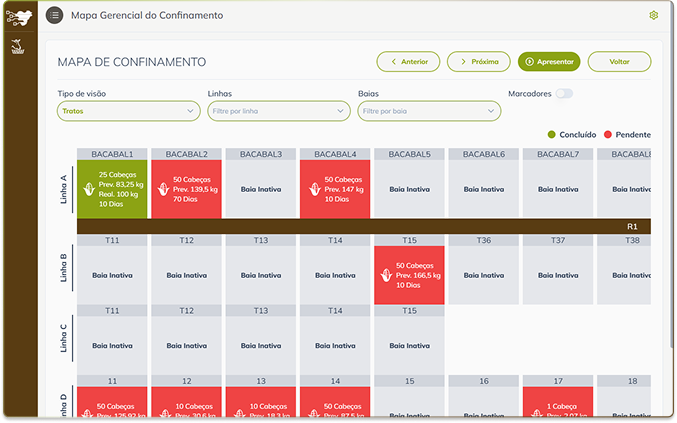Click the Próxima right arrow icon
This screenshot has height=423, width=677.
pyautogui.click(x=463, y=62)
